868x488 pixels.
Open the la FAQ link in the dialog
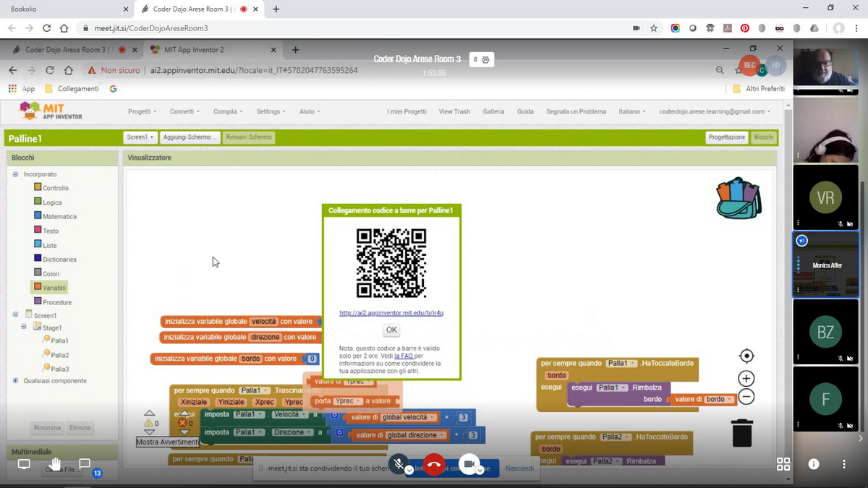click(404, 356)
